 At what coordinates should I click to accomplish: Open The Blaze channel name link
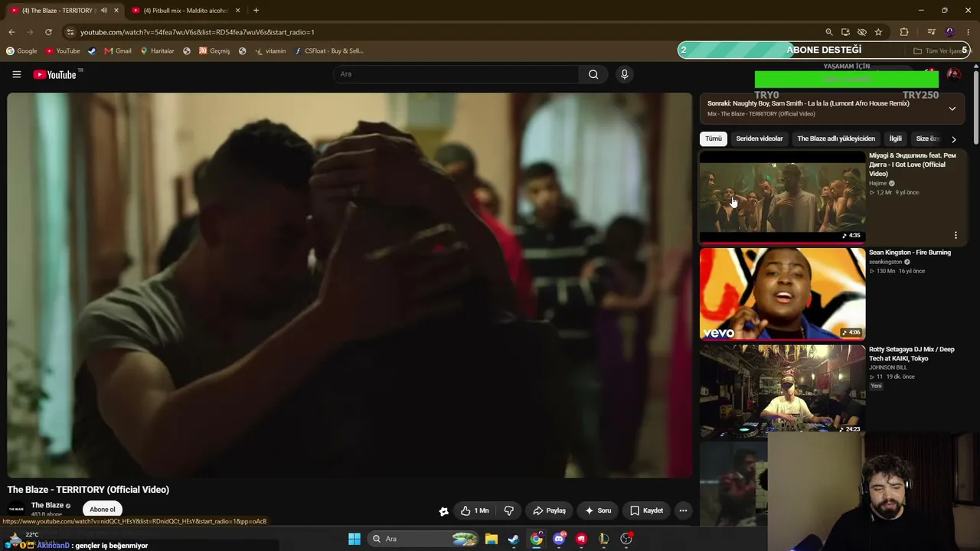point(47,505)
